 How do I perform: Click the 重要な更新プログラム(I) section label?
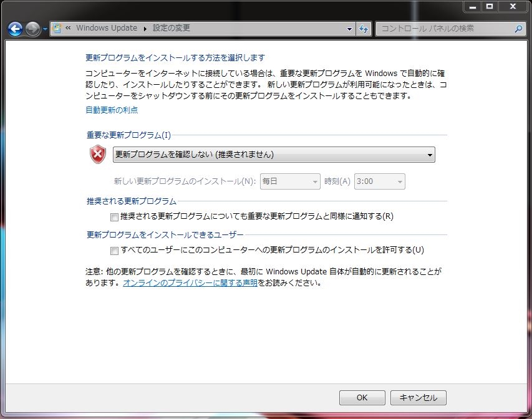pos(128,135)
